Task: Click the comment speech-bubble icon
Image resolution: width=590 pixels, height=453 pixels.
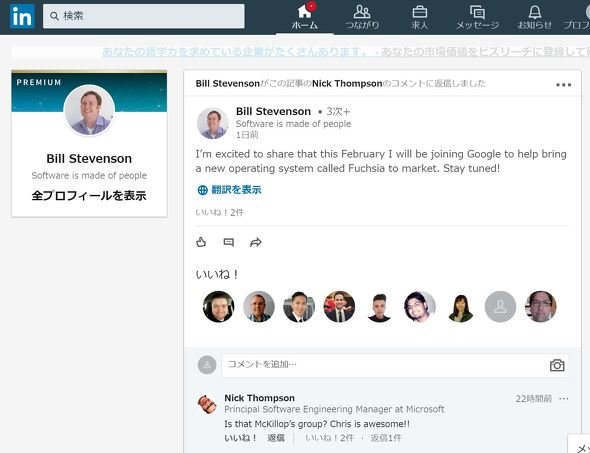Action: 228,242
